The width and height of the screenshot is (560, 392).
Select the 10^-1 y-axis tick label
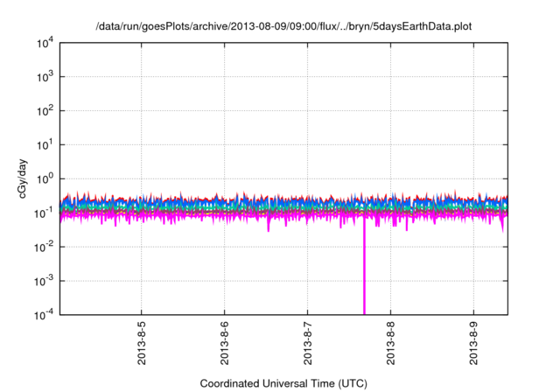click(44, 213)
